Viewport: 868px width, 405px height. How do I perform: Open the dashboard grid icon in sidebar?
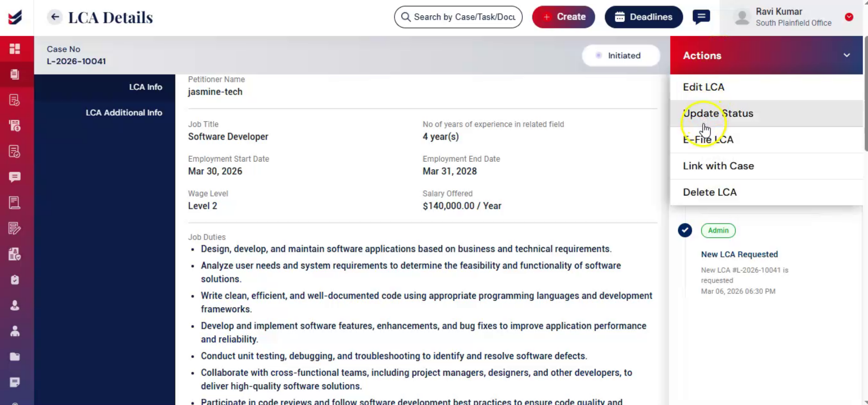coord(15,49)
